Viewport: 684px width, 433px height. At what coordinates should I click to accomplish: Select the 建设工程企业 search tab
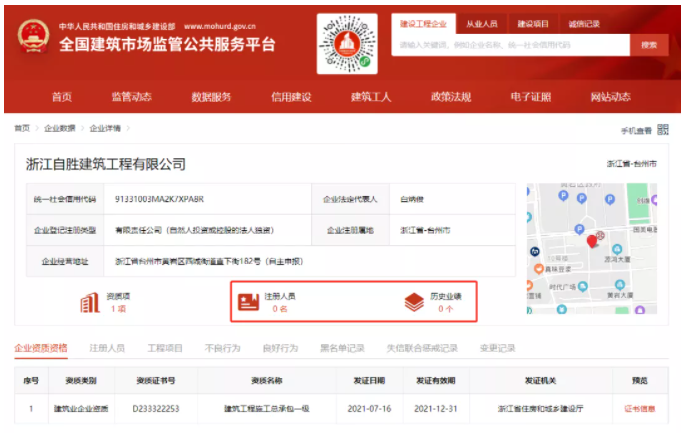(423, 24)
